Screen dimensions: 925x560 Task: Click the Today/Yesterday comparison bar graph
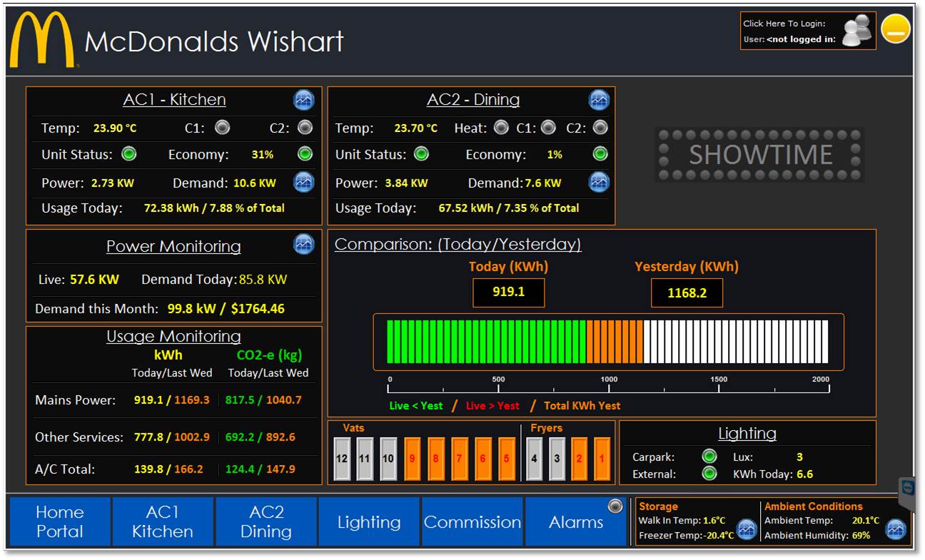pos(608,342)
